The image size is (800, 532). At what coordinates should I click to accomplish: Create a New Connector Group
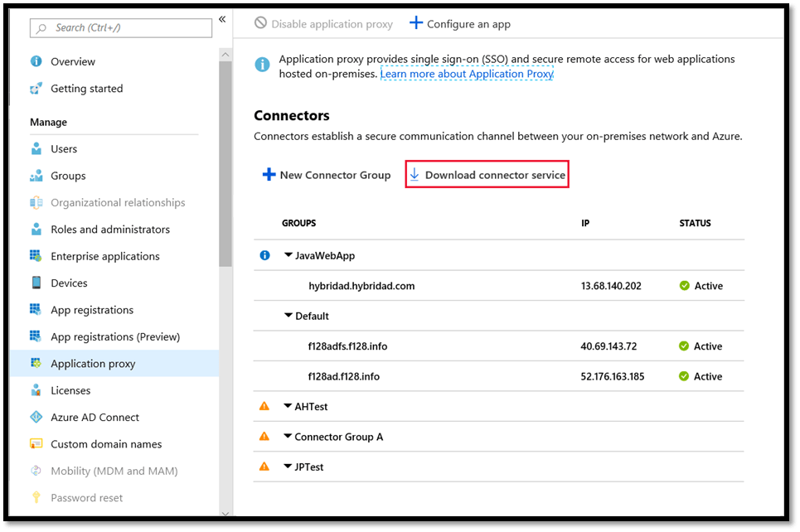point(326,175)
